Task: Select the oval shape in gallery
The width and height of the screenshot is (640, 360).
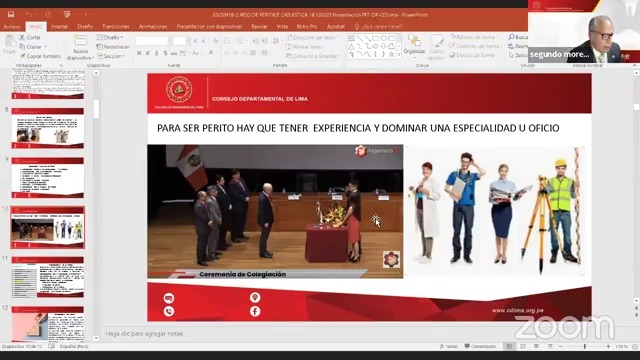Action: point(384,38)
